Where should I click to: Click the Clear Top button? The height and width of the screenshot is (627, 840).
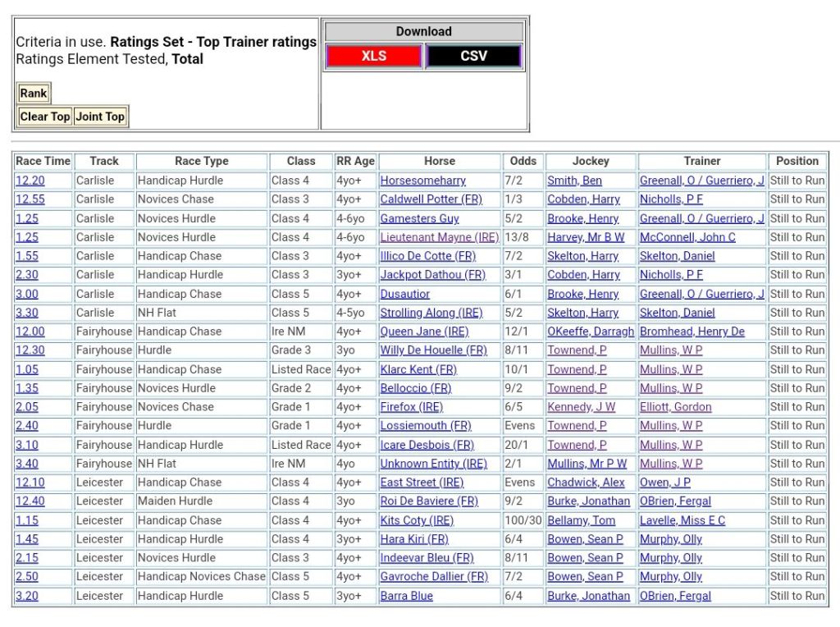click(x=45, y=117)
